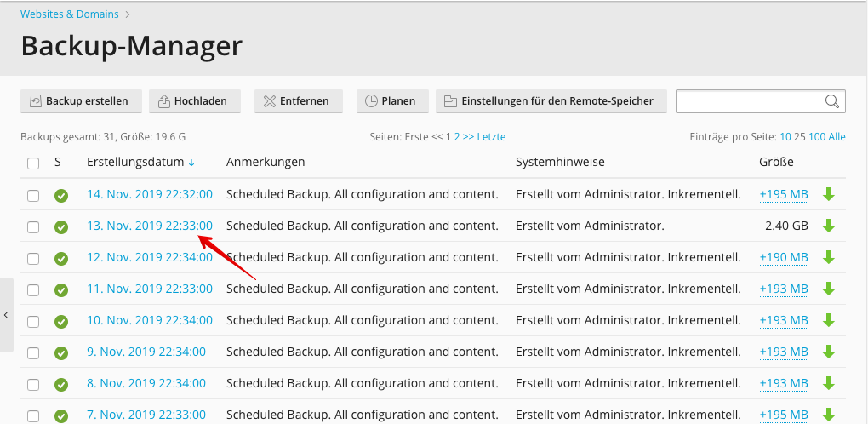Open the 13. Nov. 2019 22:33:00 backup
This screenshot has width=868, height=424.
[150, 226]
